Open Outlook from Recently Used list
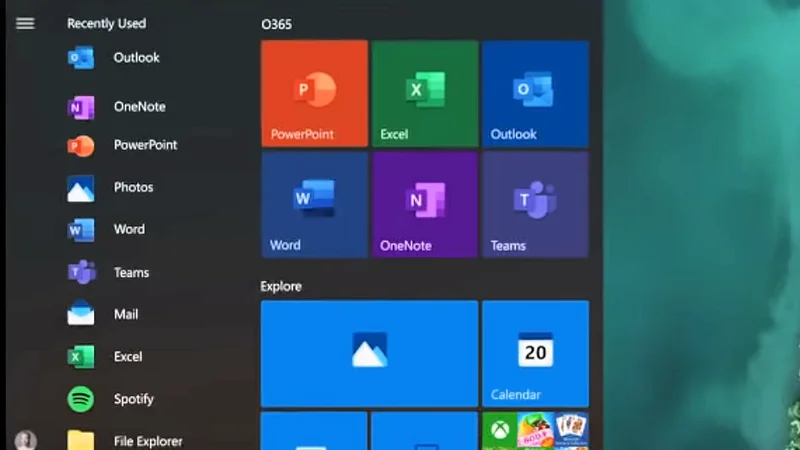Viewport: 800px width, 450px height. coord(114,58)
